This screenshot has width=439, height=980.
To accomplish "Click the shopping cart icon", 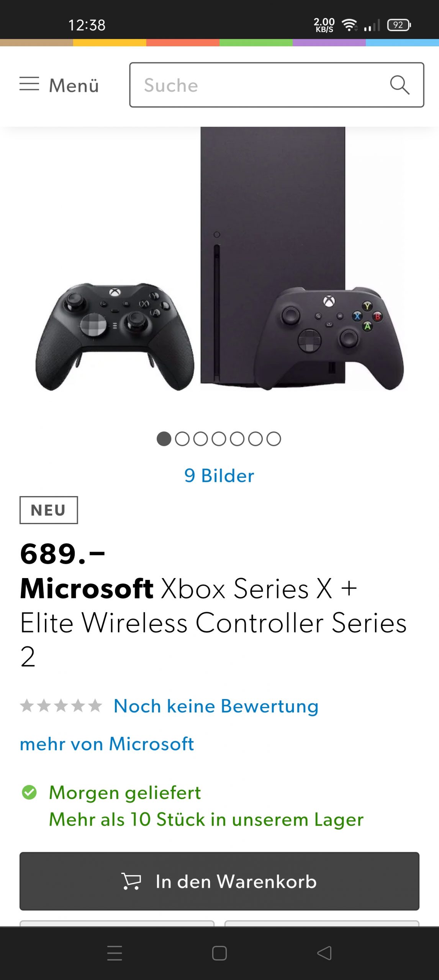I will tap(131, 881).
